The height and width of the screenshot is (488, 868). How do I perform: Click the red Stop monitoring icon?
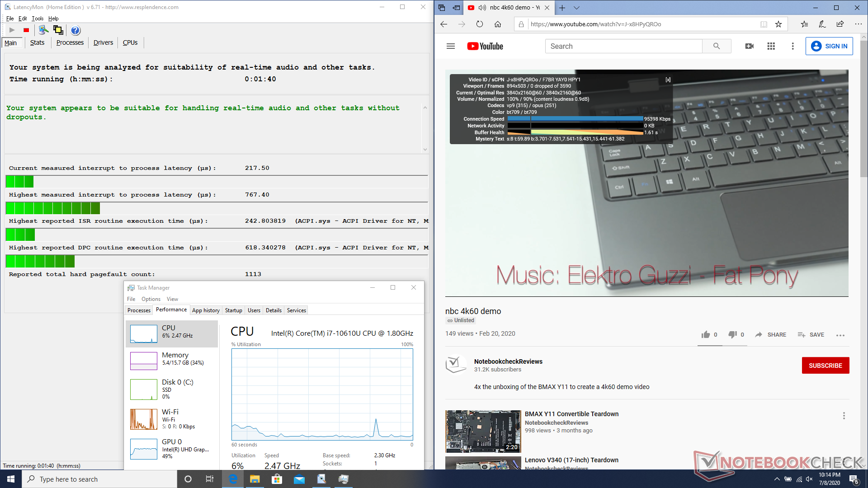(26, 30)
